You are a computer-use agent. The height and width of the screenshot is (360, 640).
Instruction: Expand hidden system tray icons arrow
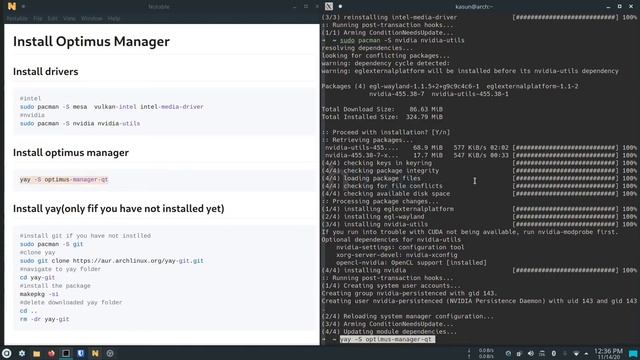[587, 353]
